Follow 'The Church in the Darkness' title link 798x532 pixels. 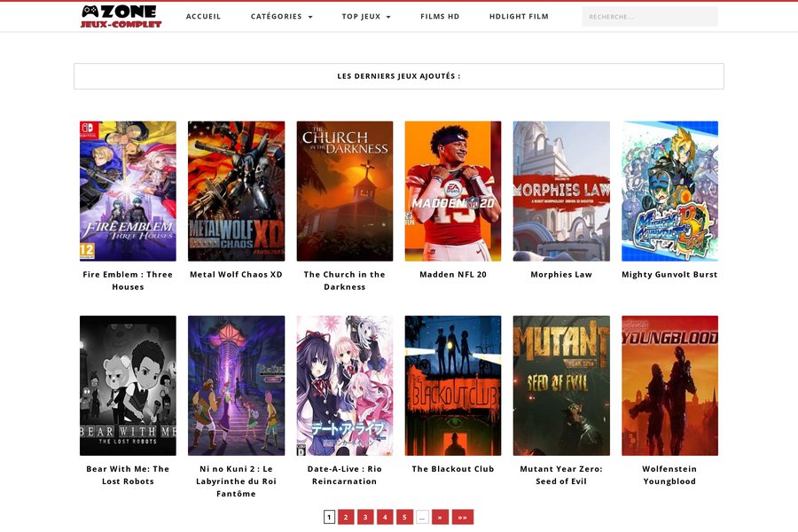[x=345, y=280]
